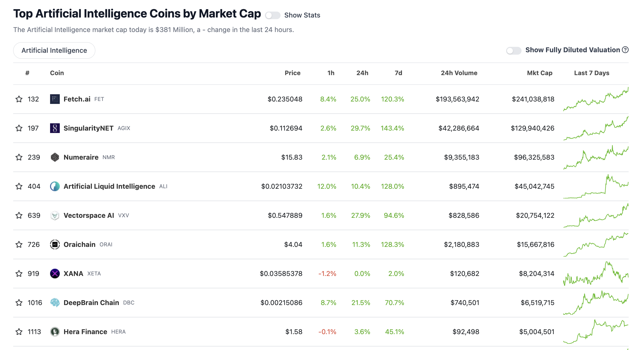Click Hera Finance price $1.58
Image resolution: width=644 pixels, height=350 pixels.
point(294,332)
